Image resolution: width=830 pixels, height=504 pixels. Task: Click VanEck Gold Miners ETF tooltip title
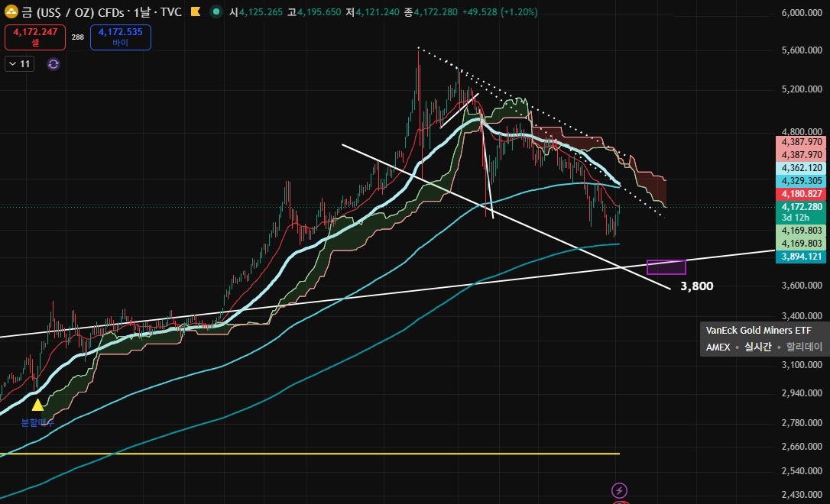click(x=758, y=330)
